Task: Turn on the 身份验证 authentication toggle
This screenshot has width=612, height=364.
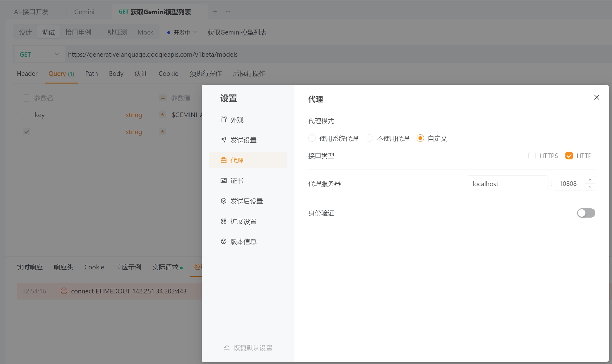Action: point(586,213)
